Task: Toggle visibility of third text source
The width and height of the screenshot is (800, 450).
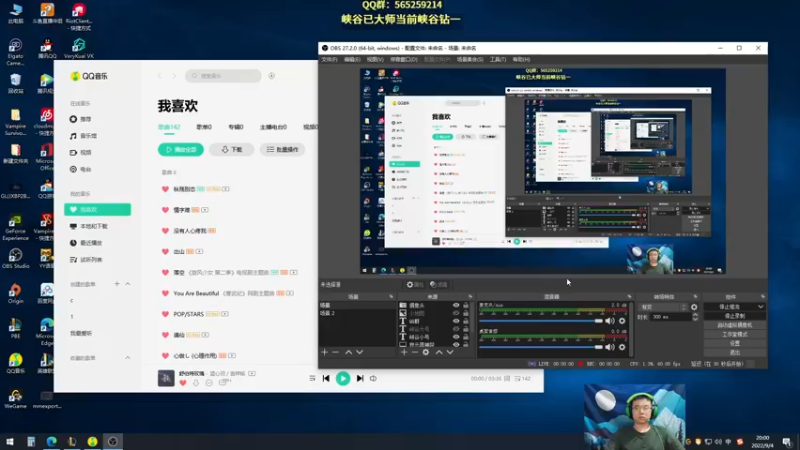Action: 456,321
